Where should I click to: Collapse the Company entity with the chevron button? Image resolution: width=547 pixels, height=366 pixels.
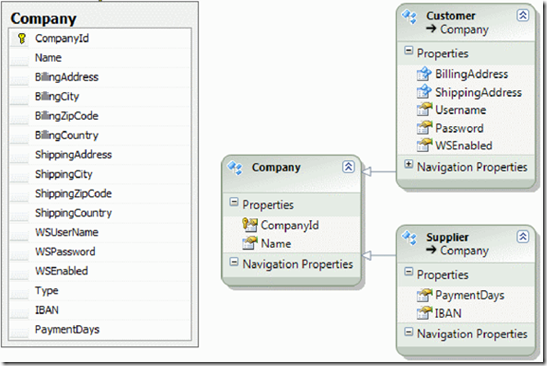pos(348,167)
